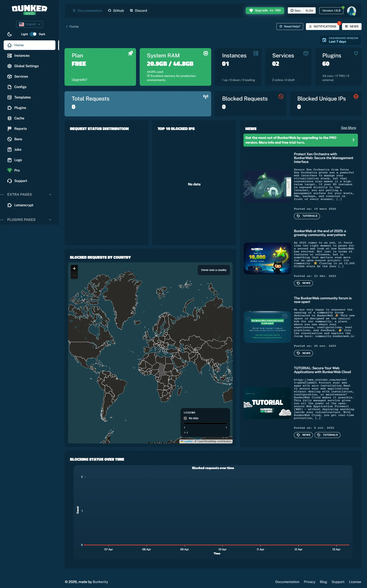Open the Documentation menu item
Screen dimensions: 367x588
[x=87, y=10]
